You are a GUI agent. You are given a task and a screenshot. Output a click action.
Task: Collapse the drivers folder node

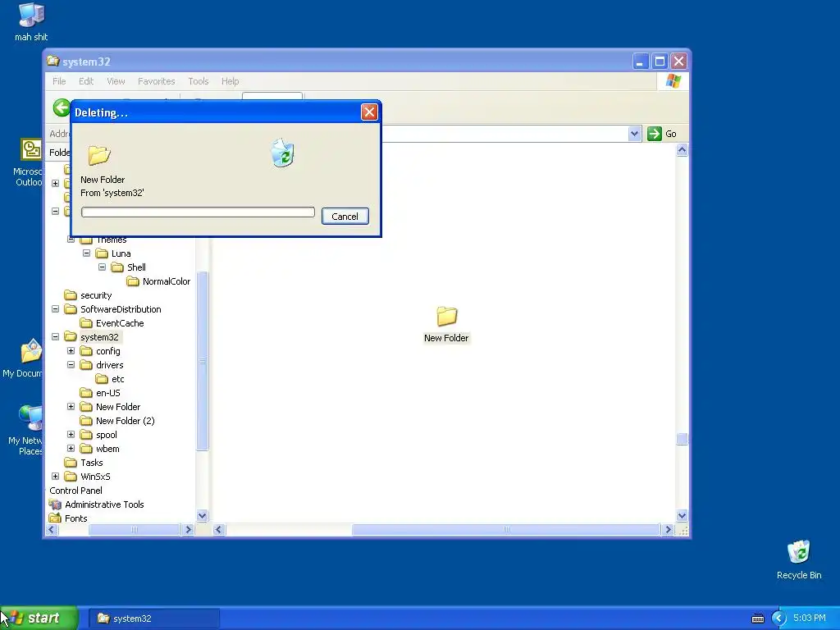tap(71, 364)
